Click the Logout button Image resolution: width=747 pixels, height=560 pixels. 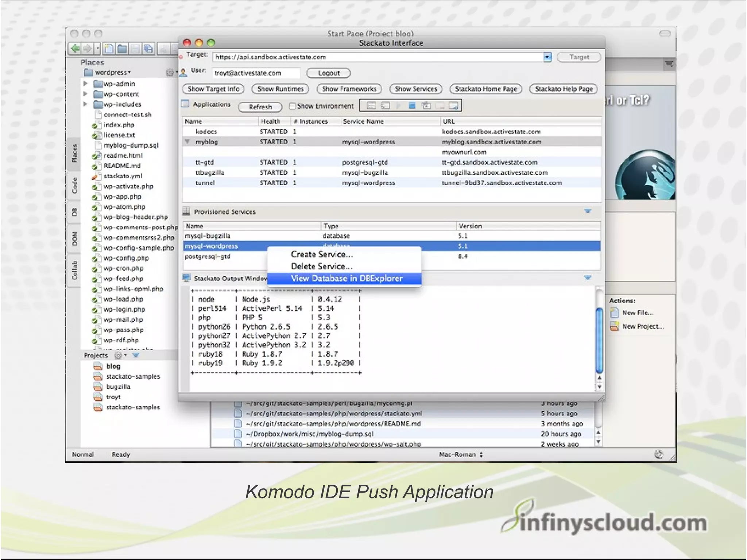tap(328, 73)
